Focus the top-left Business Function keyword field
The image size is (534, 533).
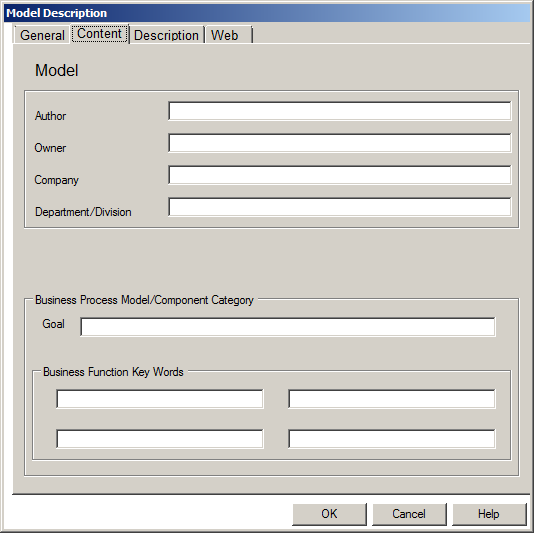click(x=160, y=399)
